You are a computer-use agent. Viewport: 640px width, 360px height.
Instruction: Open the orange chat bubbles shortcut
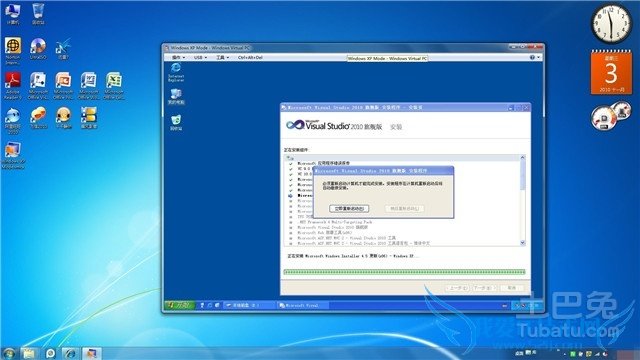click(38, 118)
